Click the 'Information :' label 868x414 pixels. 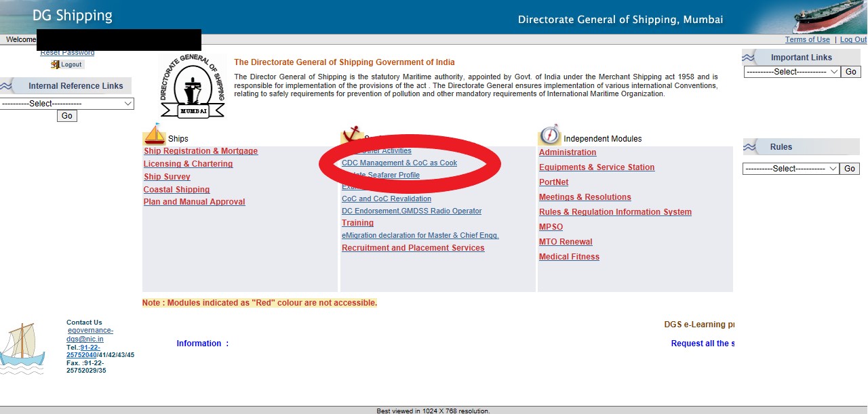tap(202, 344)
